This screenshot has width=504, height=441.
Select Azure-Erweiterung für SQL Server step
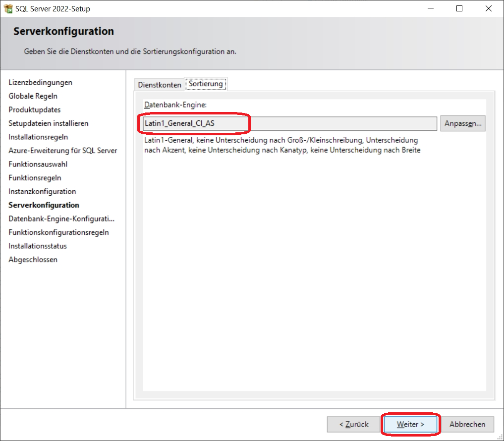coord(62,151)
